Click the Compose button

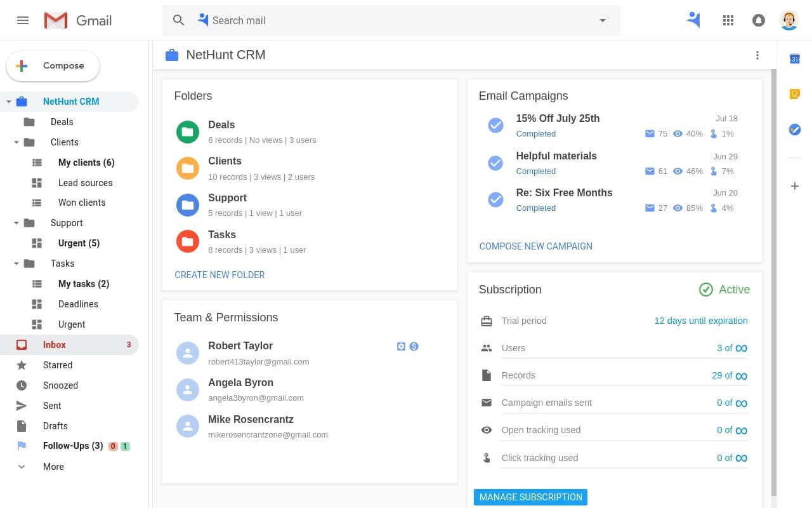53,66
